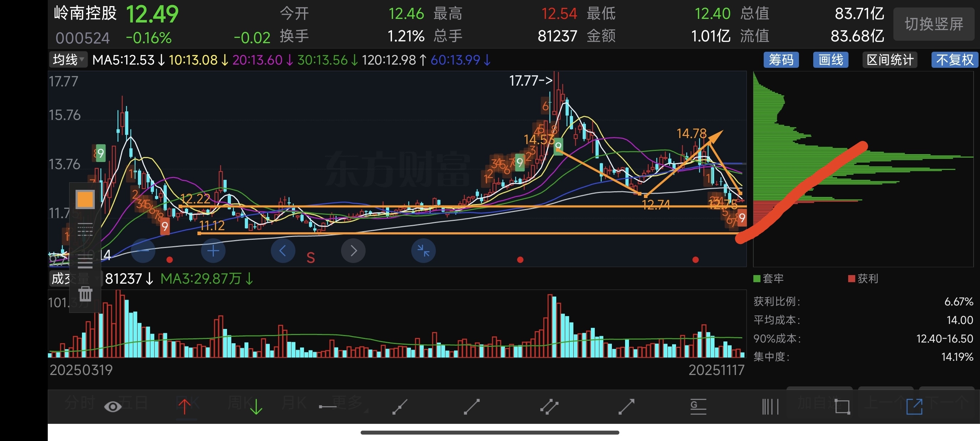Select the green down-arrow marker tool
The image size is (980, 441).
256,407
